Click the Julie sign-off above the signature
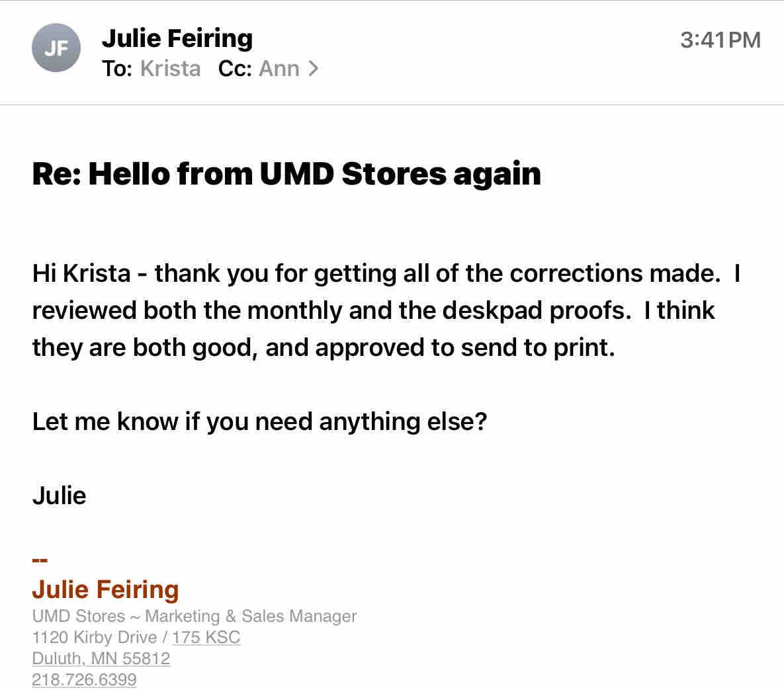The width and height of the screenshot is (784, 690). coord(59,495)
